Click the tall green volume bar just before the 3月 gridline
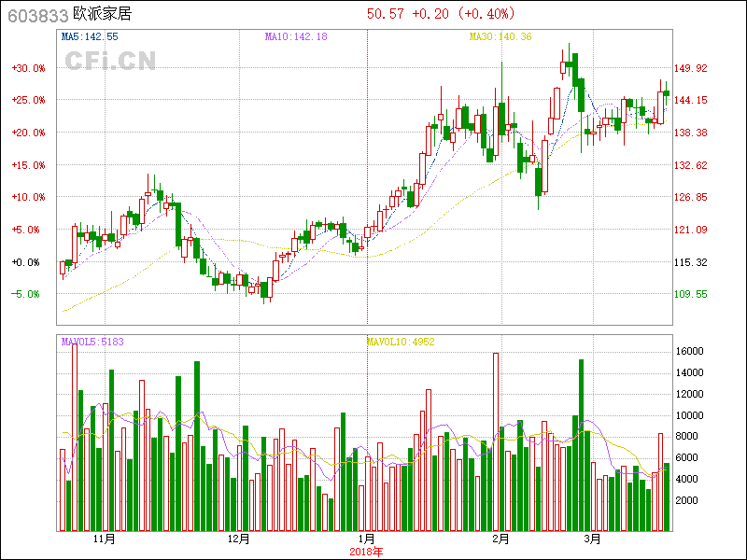 click(x=581, y=445)
